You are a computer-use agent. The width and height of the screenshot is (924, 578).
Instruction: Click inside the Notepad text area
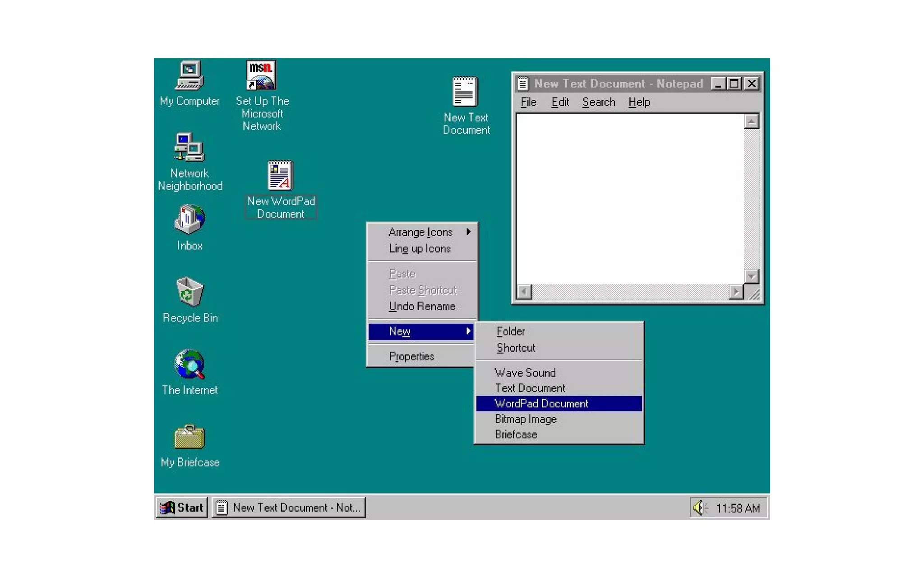[x=629, y=199]
